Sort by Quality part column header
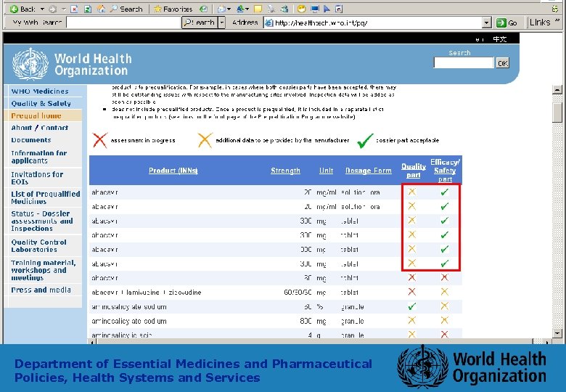 pos(414,171)
